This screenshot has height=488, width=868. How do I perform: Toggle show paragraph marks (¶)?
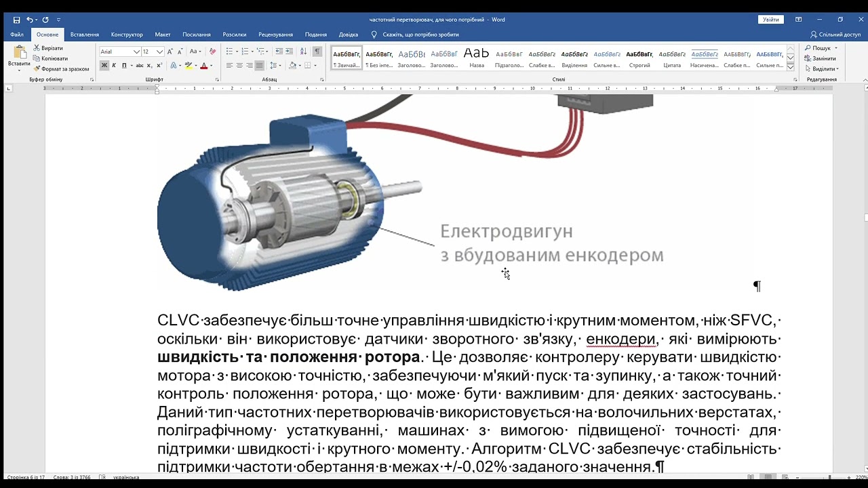[x=317, y=52]
